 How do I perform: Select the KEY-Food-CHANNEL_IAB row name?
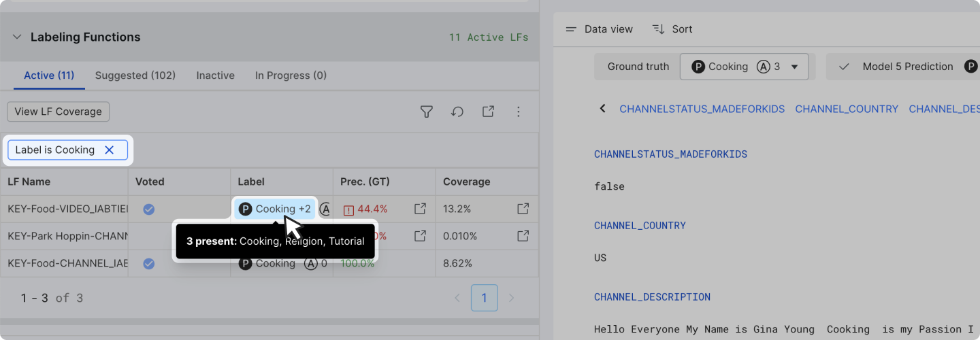[x=67, y=263]
